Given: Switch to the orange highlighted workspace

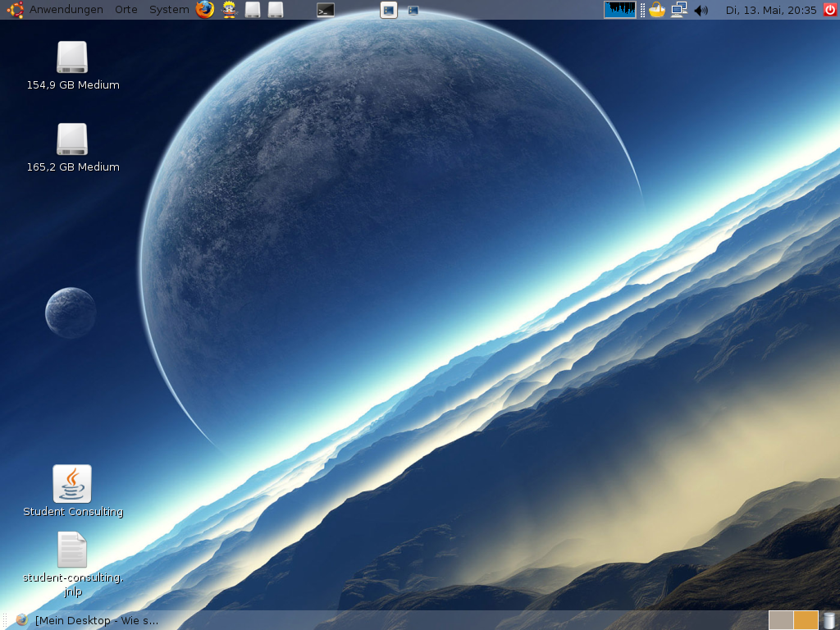Looking at the screenshot, I should click(806, 620).
